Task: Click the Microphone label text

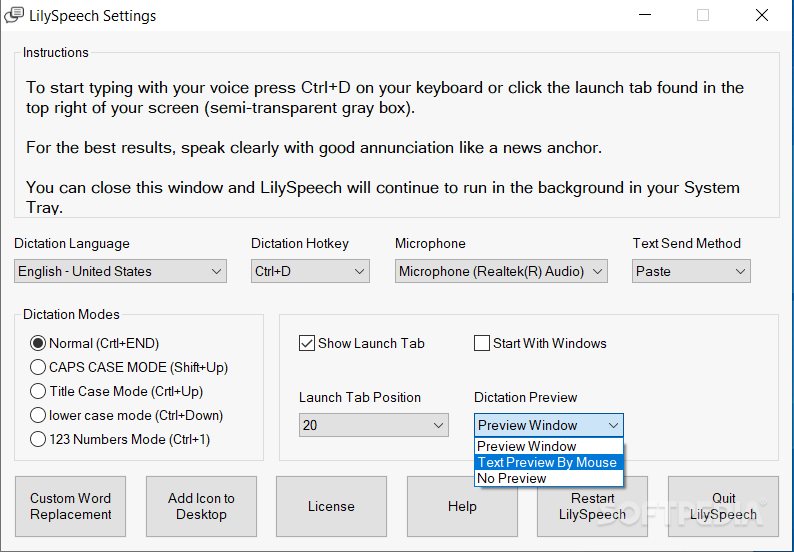Action: pyautogui.click(x=430, y=244)
